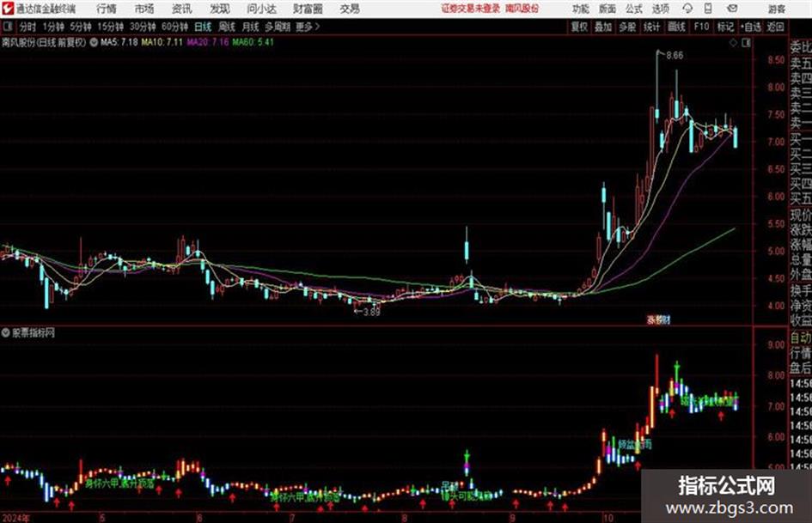Click the 3.89 low price marker

pos(372,313)
